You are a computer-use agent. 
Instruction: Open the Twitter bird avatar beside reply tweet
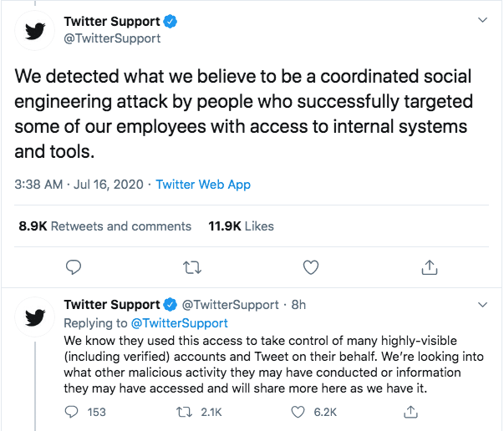[x=35, y=317]
